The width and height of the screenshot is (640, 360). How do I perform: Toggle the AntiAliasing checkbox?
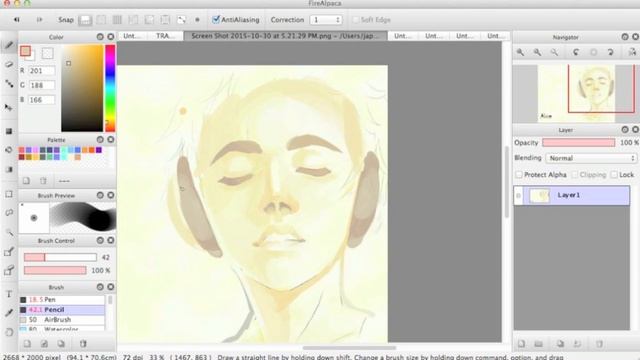tap(216, 20)
